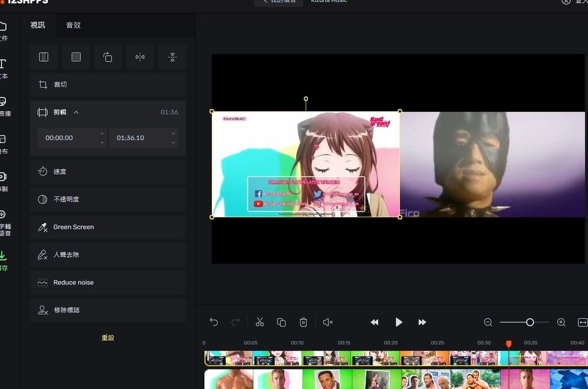Viewport: 588px width, 389px height.
Task: Open the 人聲去除 vocal remover option
Action: click(x=108, y=255)
